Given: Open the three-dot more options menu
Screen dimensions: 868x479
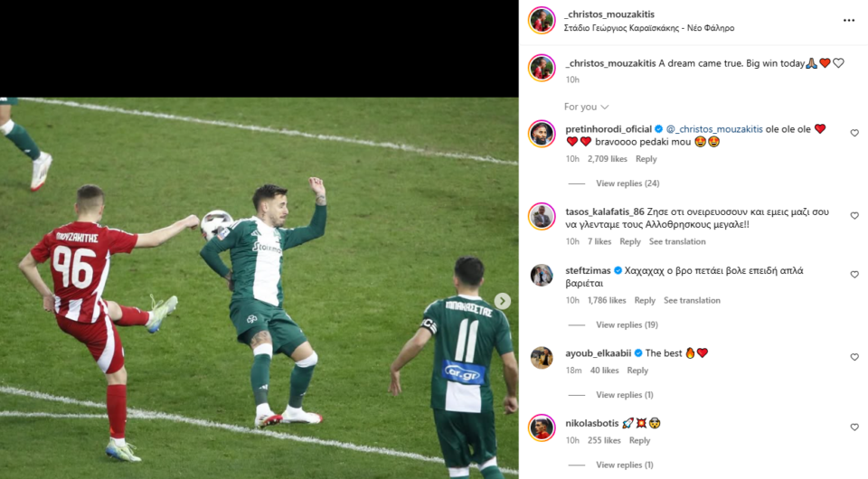Looking at the screenshot, I should (x=849, y=21).
